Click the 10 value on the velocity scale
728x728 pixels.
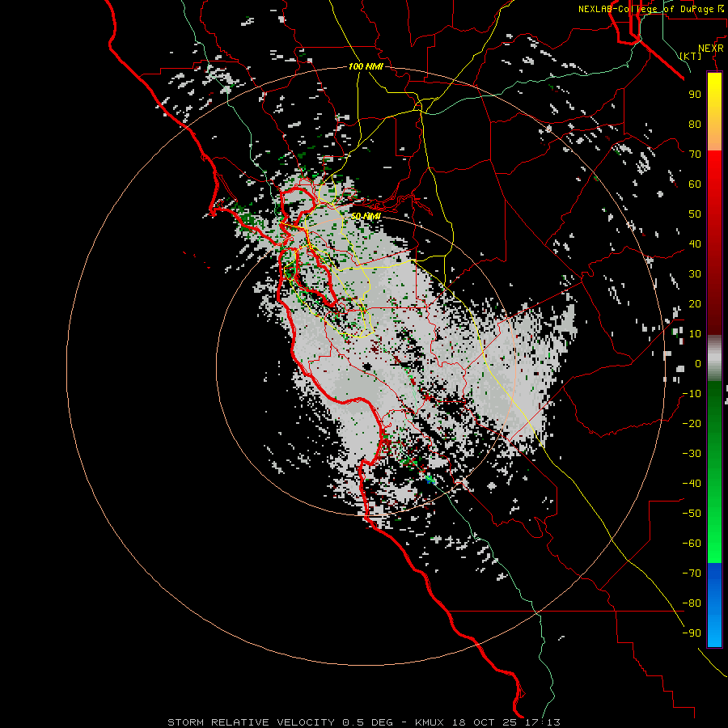tap(695, 334)
